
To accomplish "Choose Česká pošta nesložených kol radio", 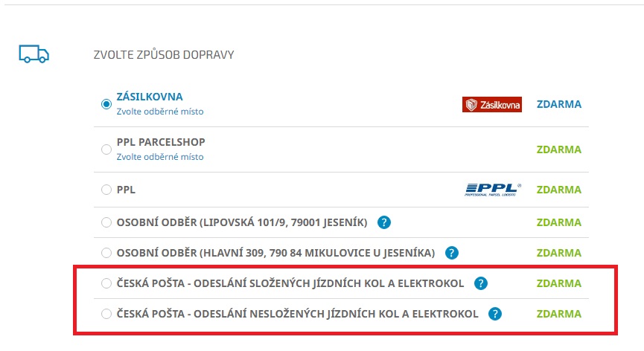I will pos(106,314).
